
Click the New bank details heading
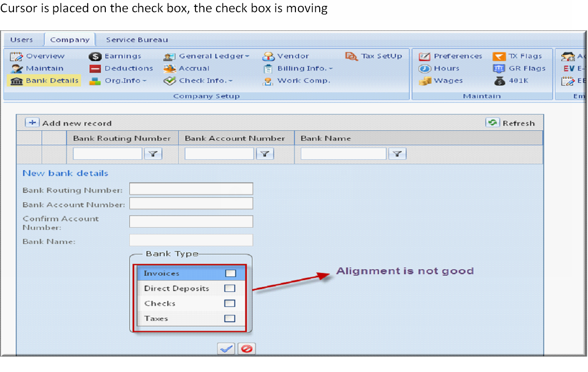pos(66,173)
